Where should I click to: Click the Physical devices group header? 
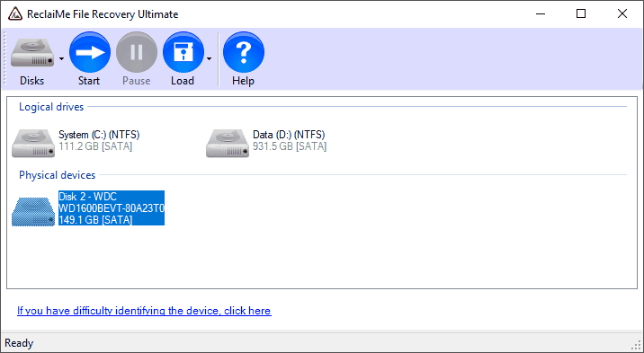(57, 175)
